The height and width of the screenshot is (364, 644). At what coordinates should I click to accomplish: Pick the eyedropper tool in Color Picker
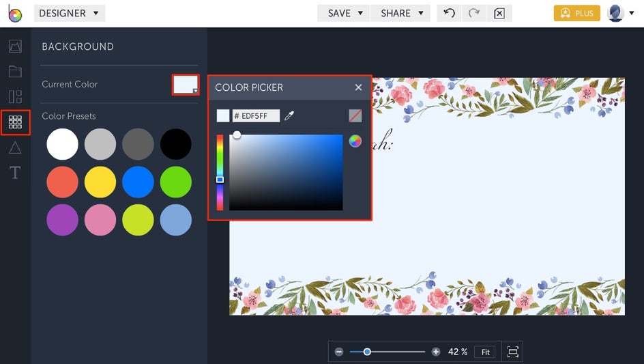click(289, 116)
